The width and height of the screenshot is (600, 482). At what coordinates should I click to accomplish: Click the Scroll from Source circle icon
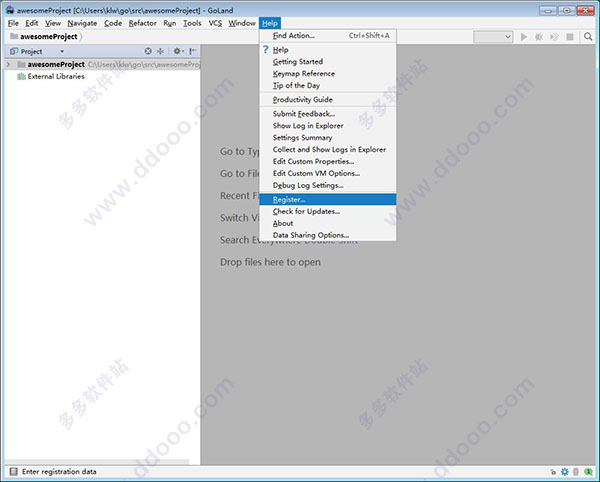click(x=148, y=51)
